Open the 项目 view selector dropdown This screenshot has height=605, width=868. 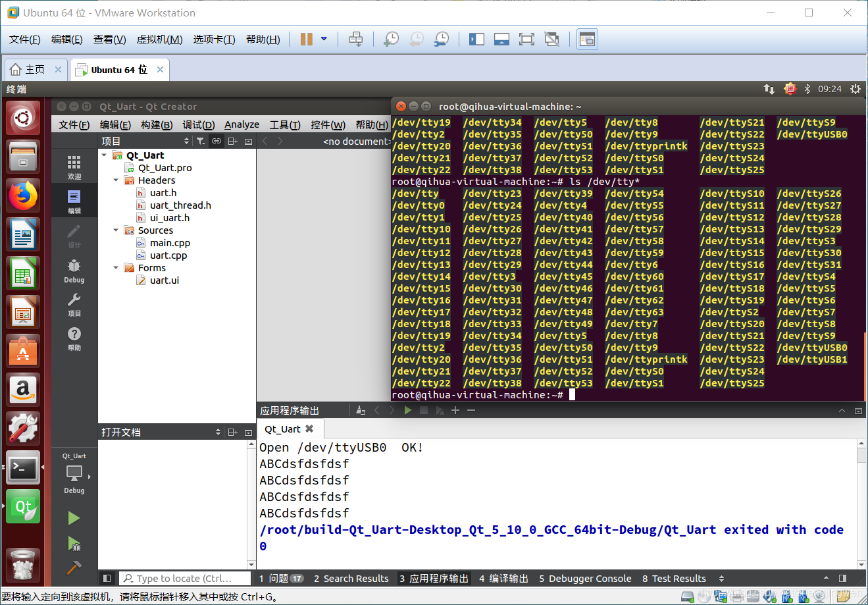click(x=145, y=141)
